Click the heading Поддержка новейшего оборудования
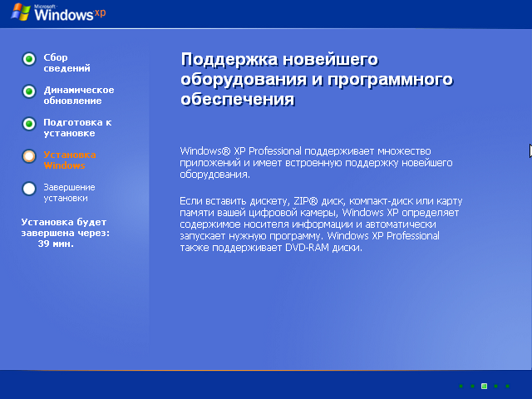The height and width of the screenshot is (399, 532). tap(317, 80)
